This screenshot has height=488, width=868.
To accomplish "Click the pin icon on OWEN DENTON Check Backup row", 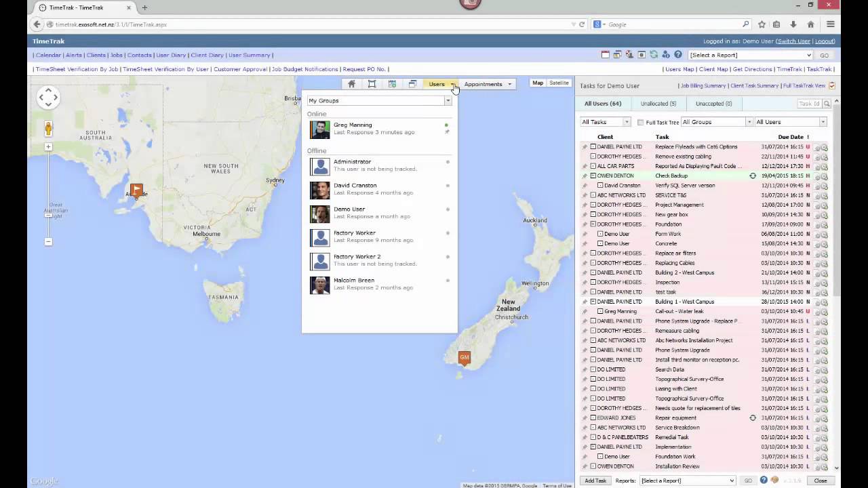I will (x=585, y=176).
